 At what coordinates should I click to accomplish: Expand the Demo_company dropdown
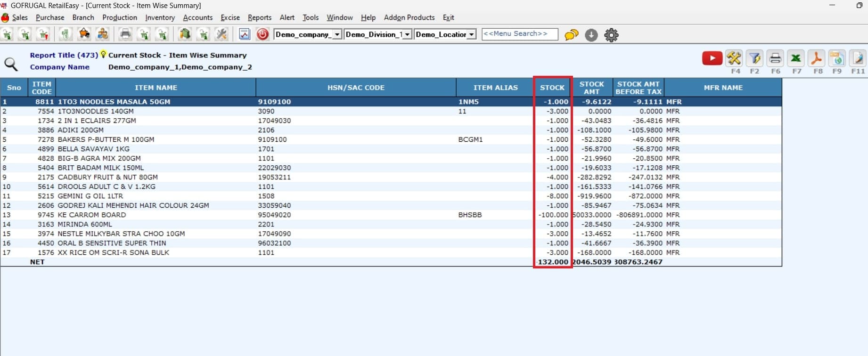point(337,34)
